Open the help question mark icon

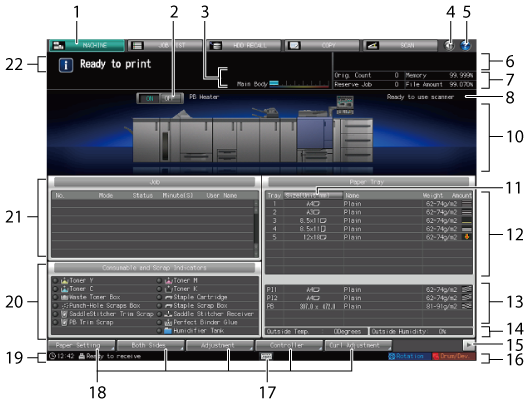[x=465, y=45]
